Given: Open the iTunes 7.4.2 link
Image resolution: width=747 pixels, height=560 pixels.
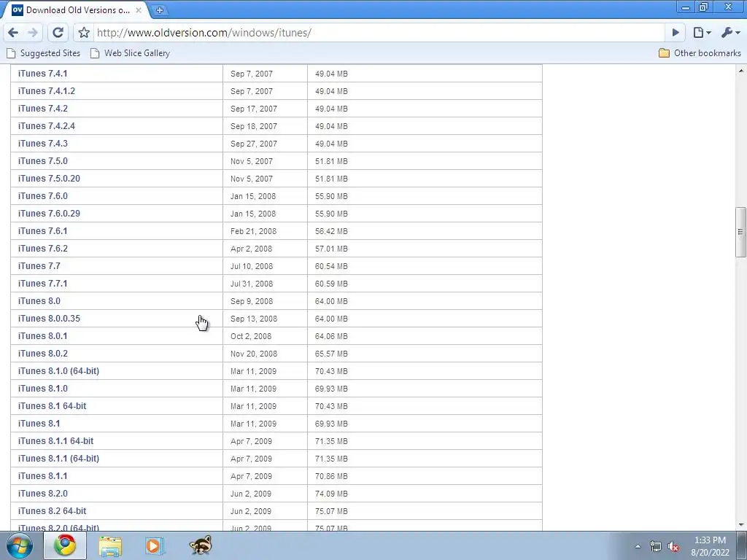Looking at the screenshot, I should pyautogui.click(x=42, y=109).
